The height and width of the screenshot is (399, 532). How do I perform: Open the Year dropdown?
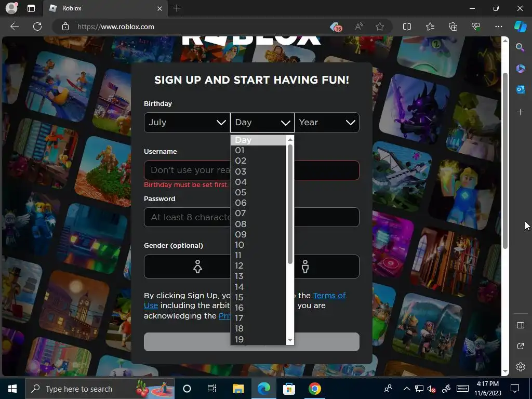(327, 123)
